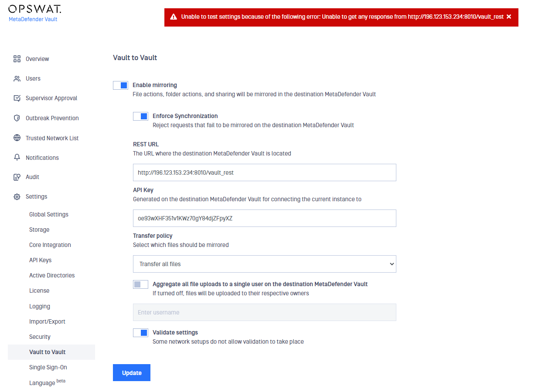Click the Vault to Vault page heading
The image size is (535, 392).
[x=135, y=57]
